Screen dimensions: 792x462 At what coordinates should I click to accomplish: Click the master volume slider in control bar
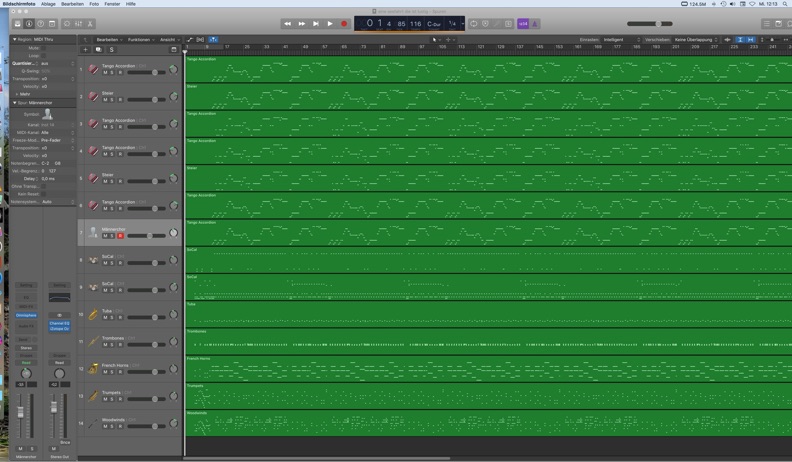tap(650, 24)
